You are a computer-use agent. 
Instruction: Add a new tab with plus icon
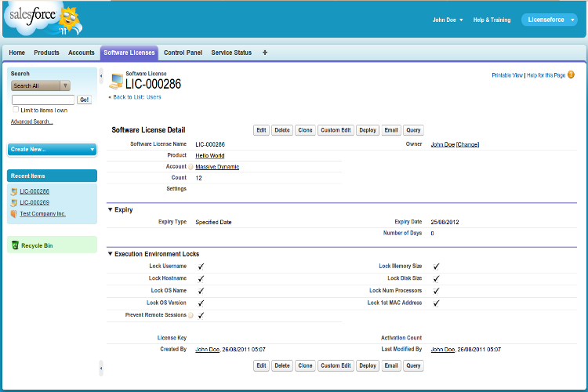[265, 53]
